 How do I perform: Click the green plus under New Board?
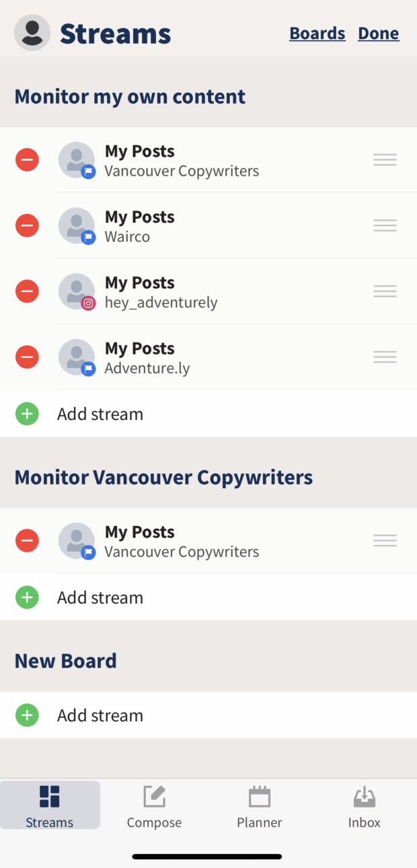27,715
